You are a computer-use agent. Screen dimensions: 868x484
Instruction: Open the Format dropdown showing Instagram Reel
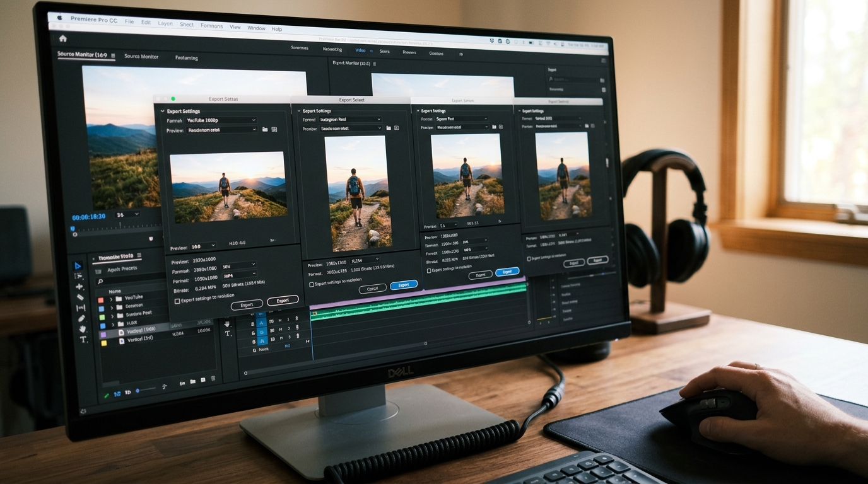point(350,119)
